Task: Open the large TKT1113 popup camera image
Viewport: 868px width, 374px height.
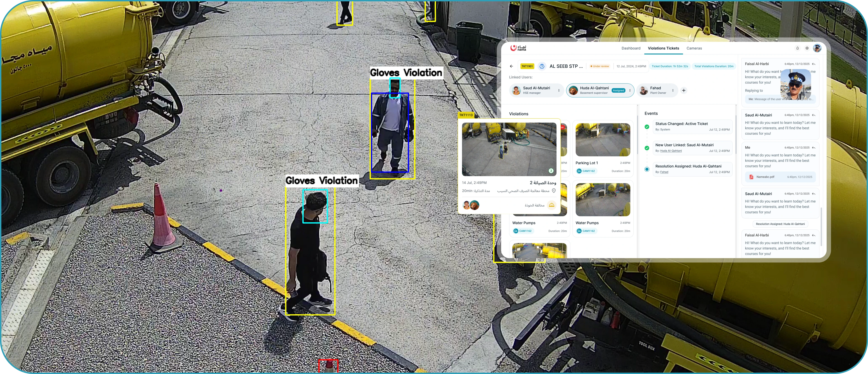Action: click(509, 149)
